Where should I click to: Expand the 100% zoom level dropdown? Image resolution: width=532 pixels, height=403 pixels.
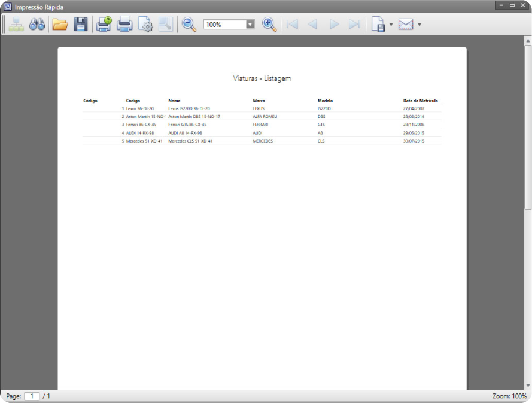[250, 25]
